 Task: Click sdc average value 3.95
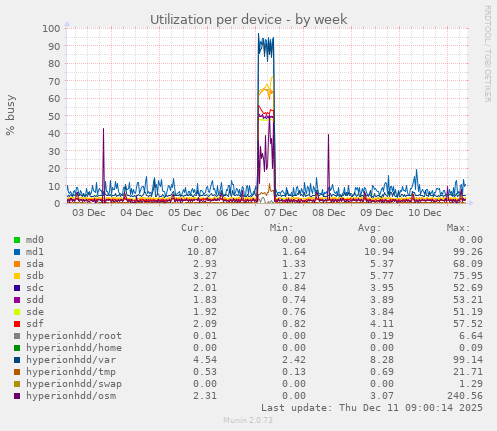382,288
